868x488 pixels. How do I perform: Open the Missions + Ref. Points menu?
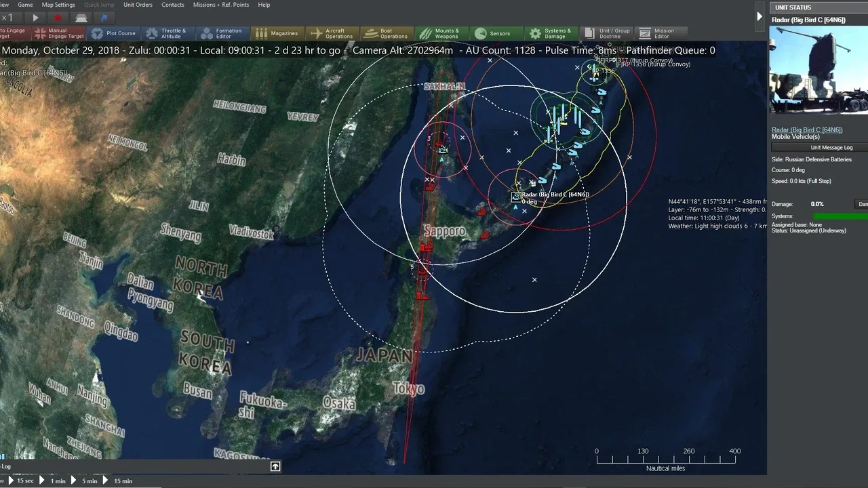click(x=220, y=5)
